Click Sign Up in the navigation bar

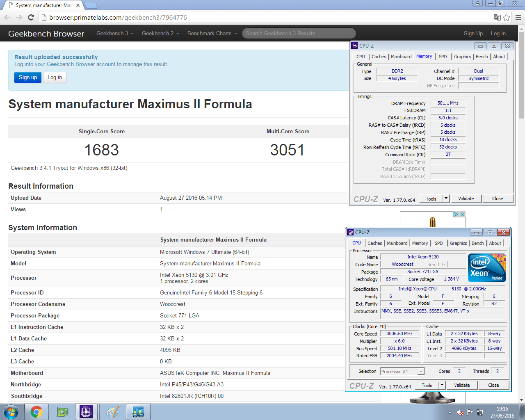point(473,33)
